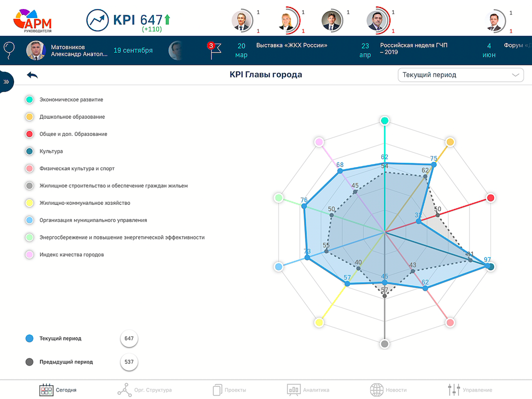Click the Управление sliders icon

pyautogui.click(x=454, y=390)
